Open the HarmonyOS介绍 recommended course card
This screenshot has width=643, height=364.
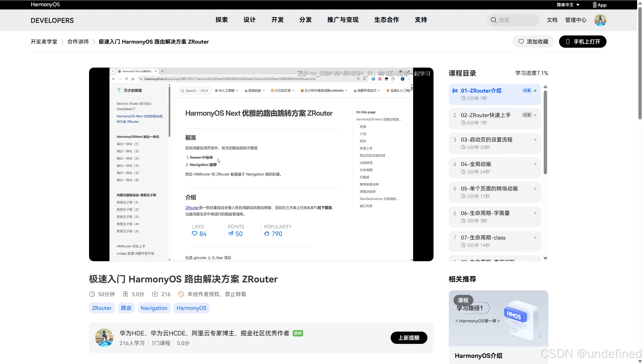click(x=498, y=327)
